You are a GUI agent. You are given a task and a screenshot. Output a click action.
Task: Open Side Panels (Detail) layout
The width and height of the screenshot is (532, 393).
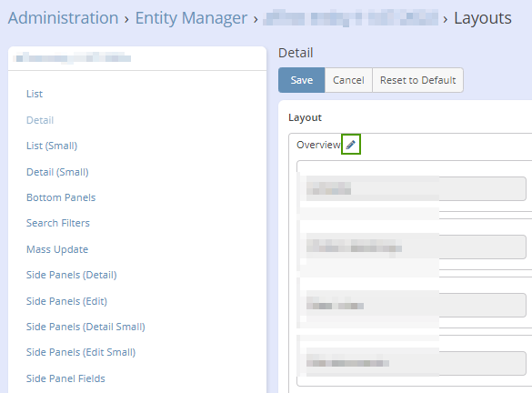[x=72, y=275]
